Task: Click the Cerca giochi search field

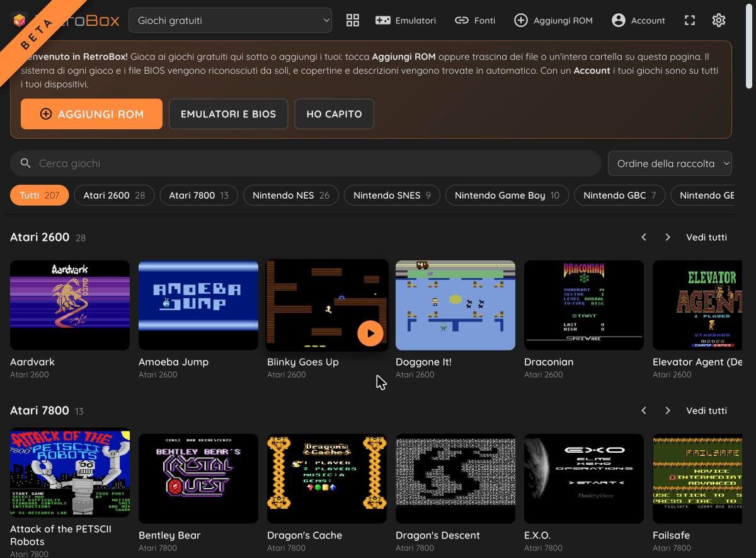Action: [x=306, y=163]
